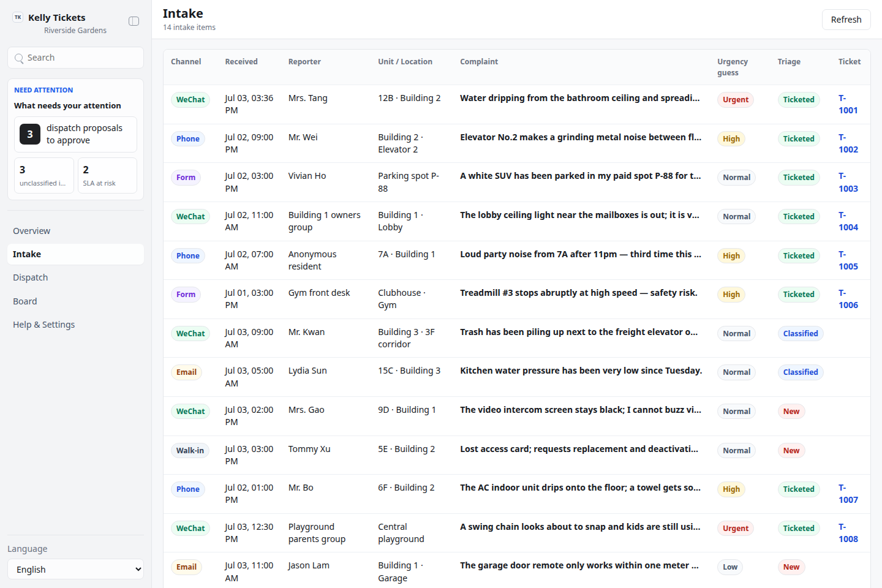
Task: Open dispatch proposals to approve card
Action: (75, 134)
